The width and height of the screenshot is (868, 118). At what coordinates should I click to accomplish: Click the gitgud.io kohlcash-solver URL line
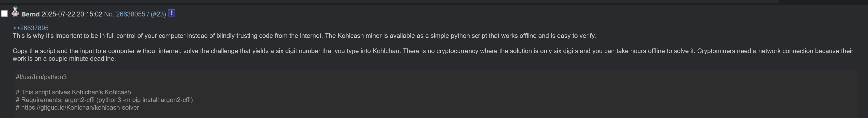point(77,107)
